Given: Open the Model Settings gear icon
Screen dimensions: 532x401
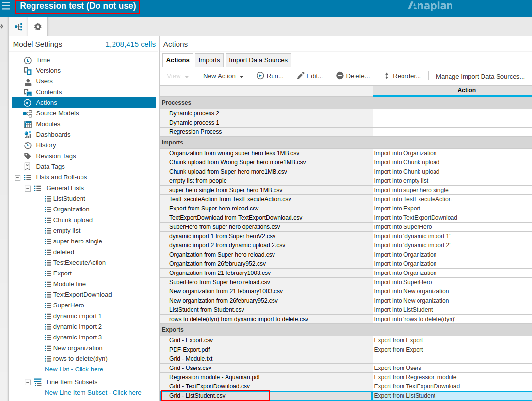Looking at the screenshot, I should (37, 27).
